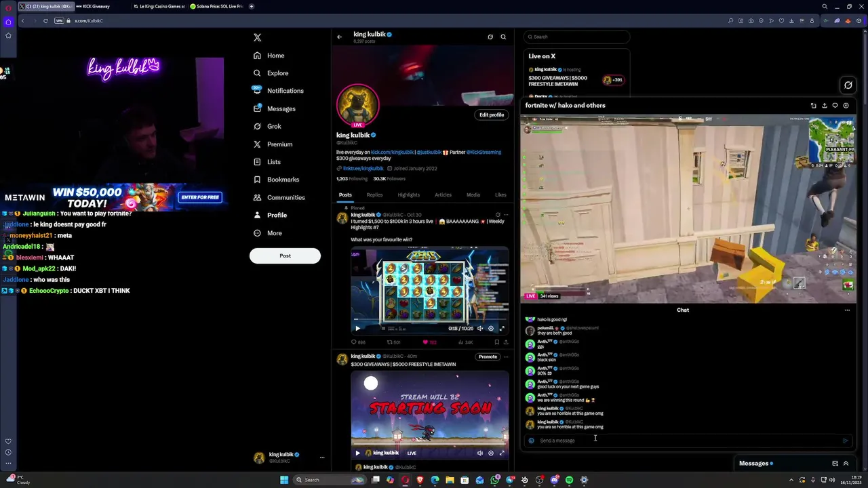The width and height of the screenshot is (868, 488).
Task: Open the emoji picker in chat
Action: pyautogui.click(x=532, y=441)
